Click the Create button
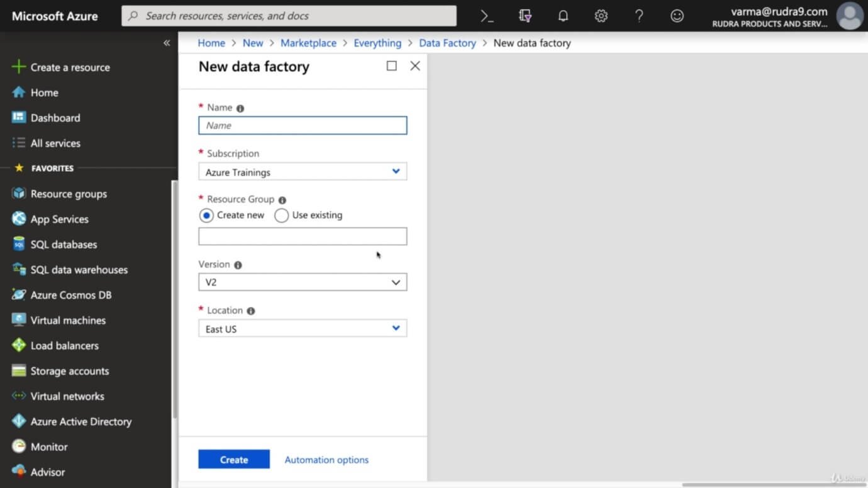The height and width of the screenshot is (488, 868). pos(234,459)
